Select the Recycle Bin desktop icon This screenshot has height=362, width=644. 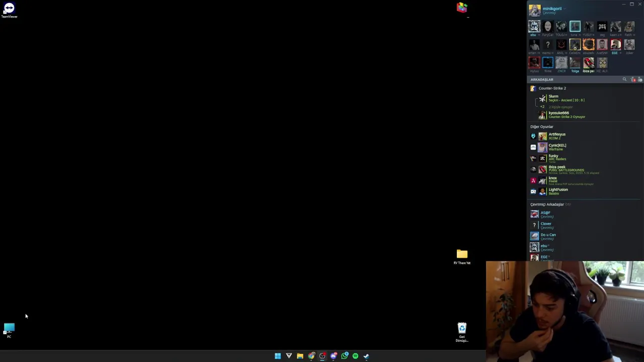point(462,332)
